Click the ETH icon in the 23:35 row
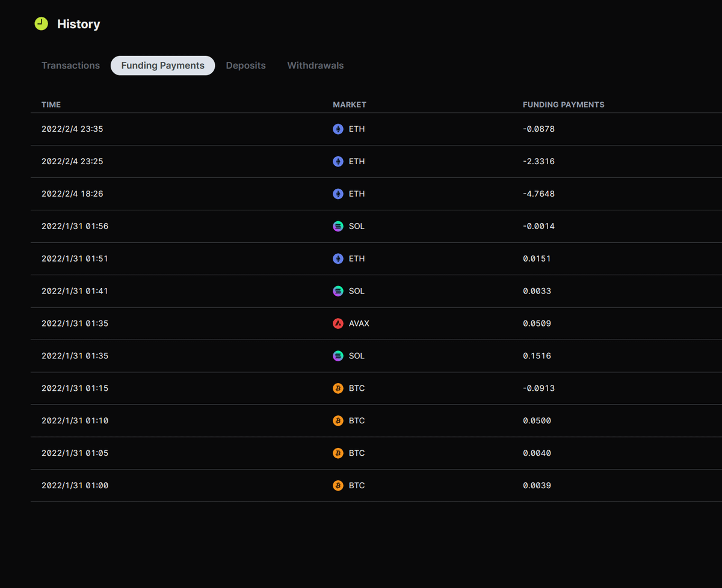722x588 pixels. tap(338, 129)
